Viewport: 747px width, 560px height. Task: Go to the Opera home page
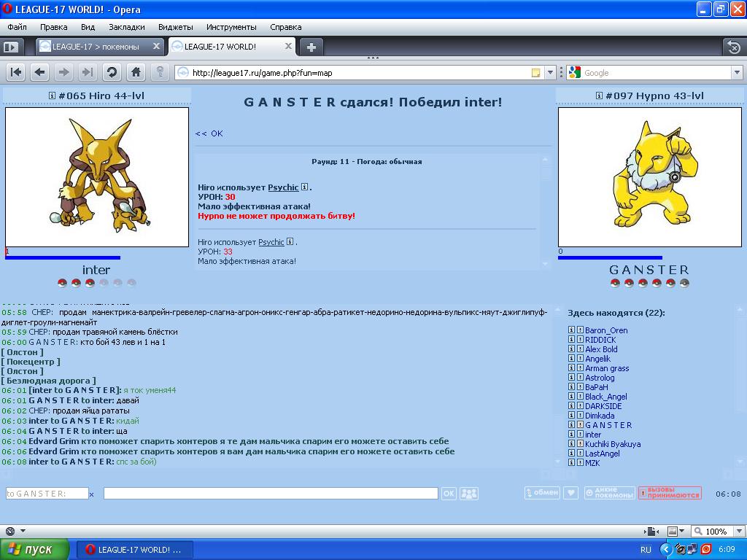(x=136, y=72)
